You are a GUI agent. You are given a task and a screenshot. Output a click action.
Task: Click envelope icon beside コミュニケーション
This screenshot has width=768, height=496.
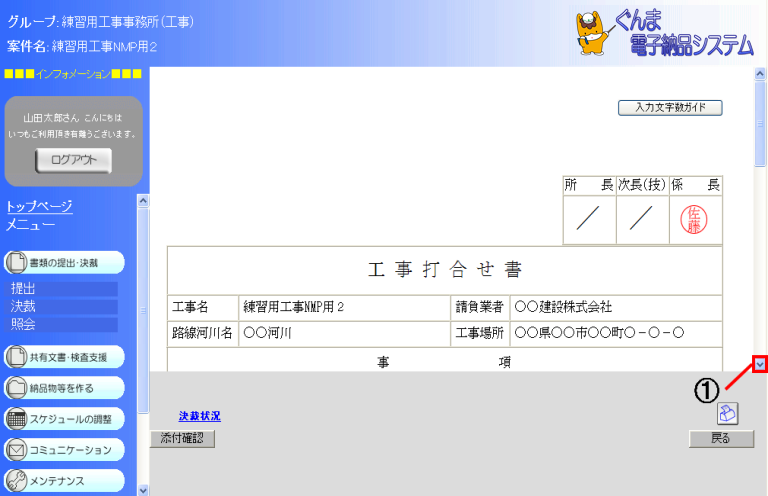16,449
